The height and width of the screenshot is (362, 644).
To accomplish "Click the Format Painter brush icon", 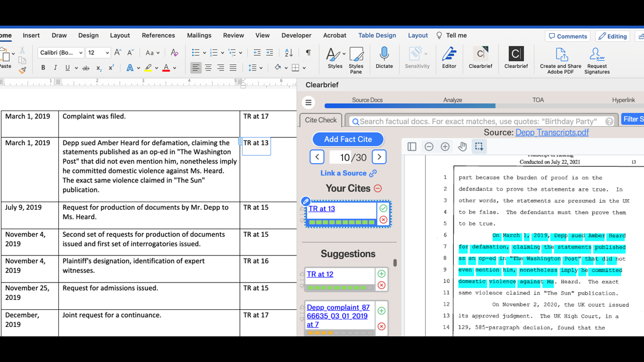I will click(x=22, y=70).
